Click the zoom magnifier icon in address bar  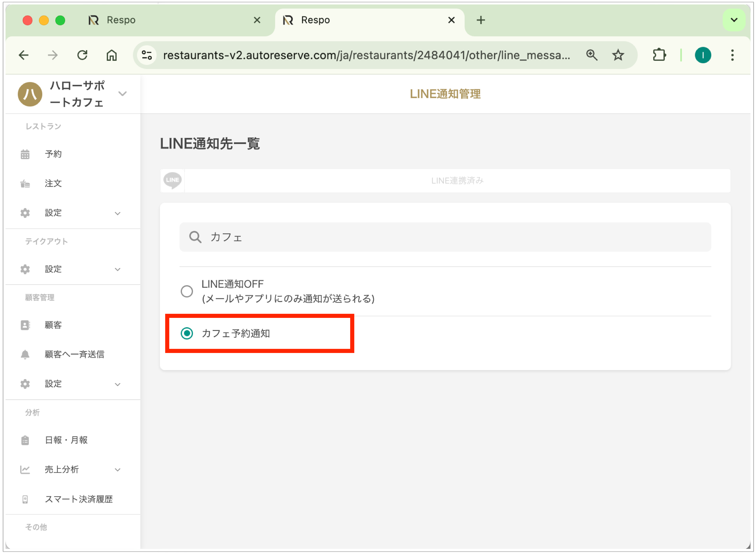(x=592, y=55)
